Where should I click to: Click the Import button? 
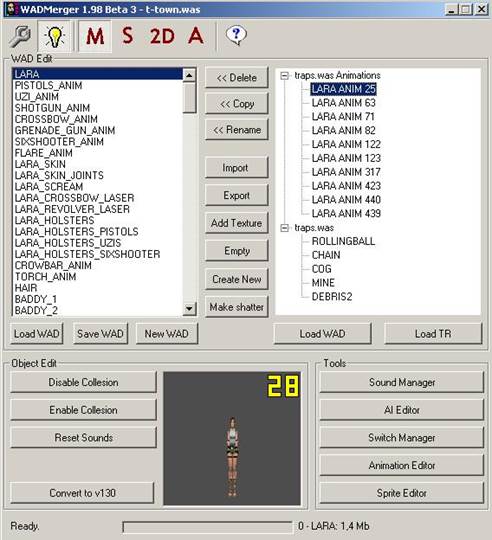pyautogui.click(x=237, y=168)
